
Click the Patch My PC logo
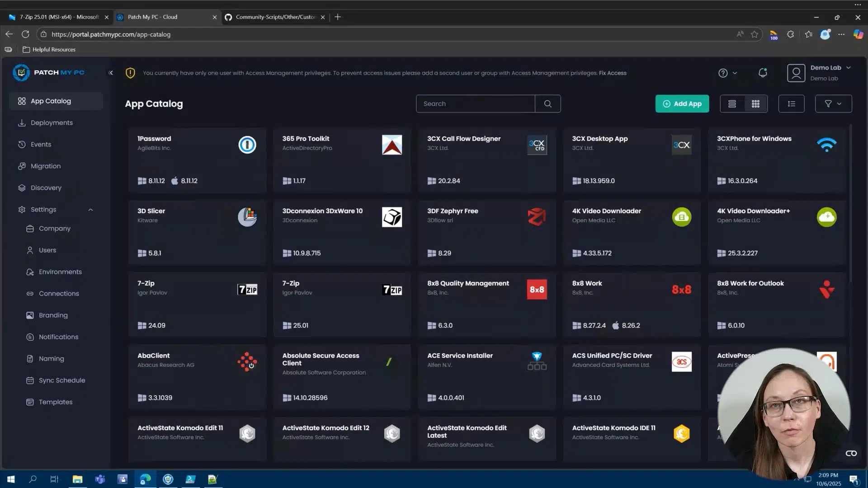49,72
